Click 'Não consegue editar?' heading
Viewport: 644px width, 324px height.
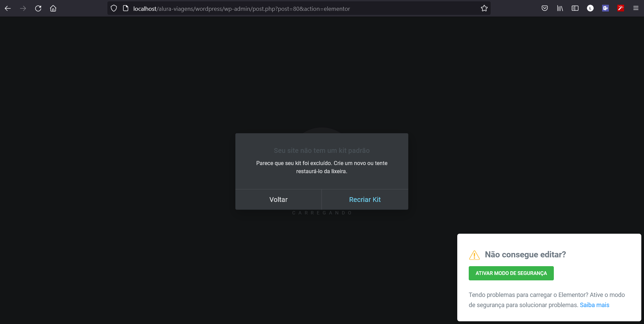525,255
